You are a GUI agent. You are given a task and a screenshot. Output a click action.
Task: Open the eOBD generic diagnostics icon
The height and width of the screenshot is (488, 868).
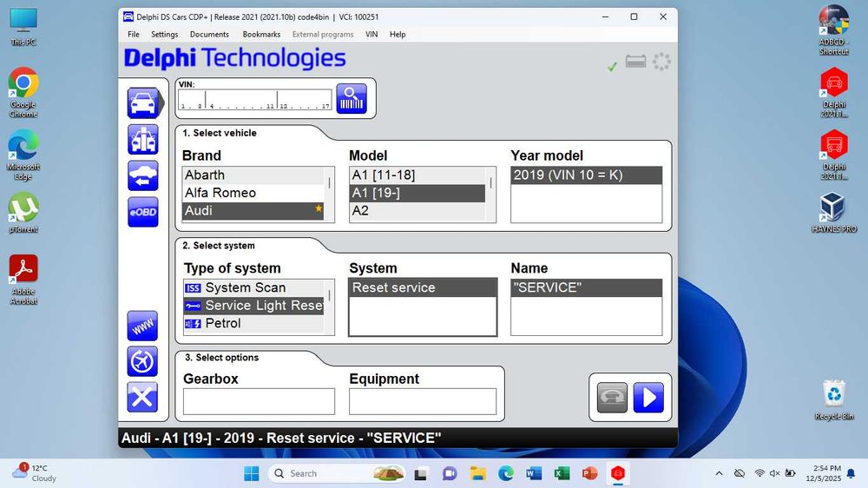click(x=143, y=212)
